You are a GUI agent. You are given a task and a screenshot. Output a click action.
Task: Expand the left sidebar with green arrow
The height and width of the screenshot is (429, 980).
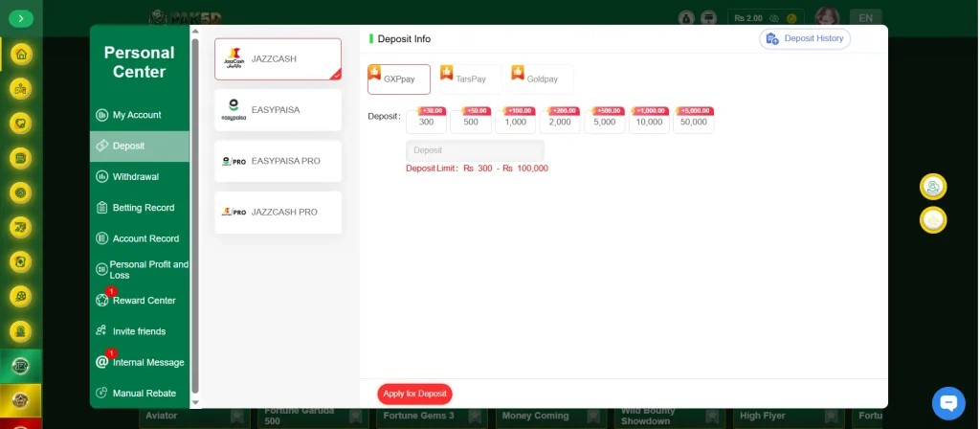pyautogui.click(x=21, y=18)
